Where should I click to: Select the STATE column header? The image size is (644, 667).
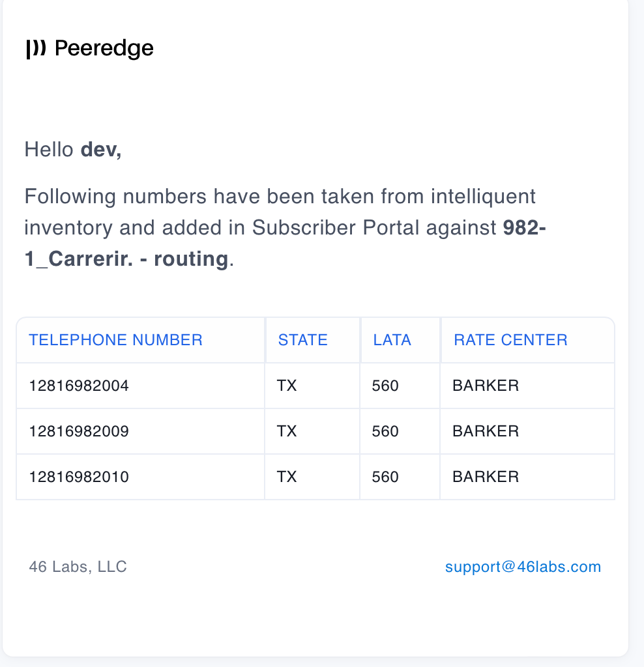click(x=303, y=340)
